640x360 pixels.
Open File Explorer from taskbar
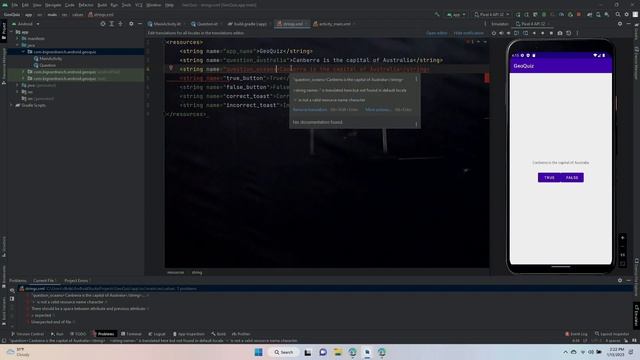(x=338, y=352)
